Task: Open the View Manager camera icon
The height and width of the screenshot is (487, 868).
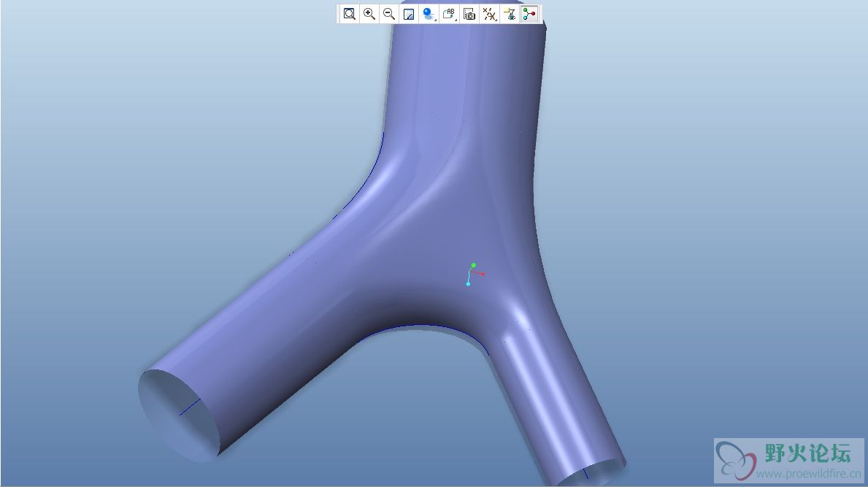Action: click(x=469, y=14)
